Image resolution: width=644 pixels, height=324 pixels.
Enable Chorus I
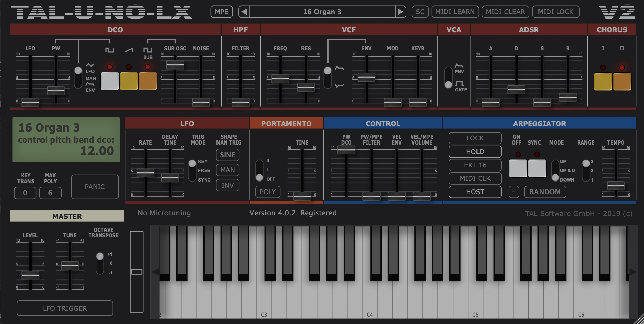pos(603,81)
